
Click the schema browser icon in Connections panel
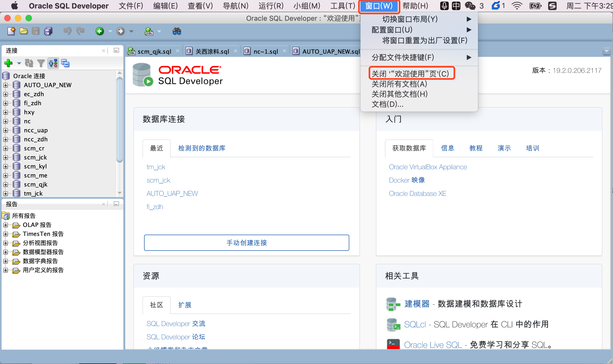[53, 63]
